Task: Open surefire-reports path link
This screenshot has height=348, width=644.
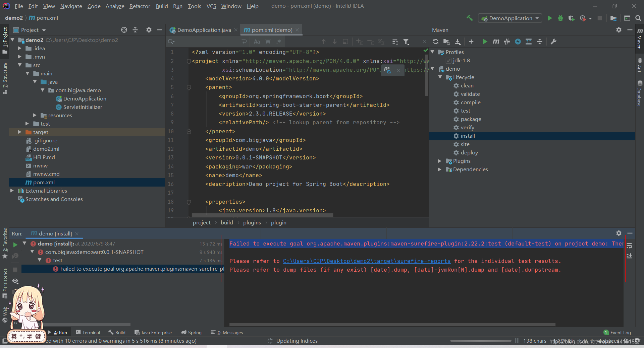Action: pos(367,261)
